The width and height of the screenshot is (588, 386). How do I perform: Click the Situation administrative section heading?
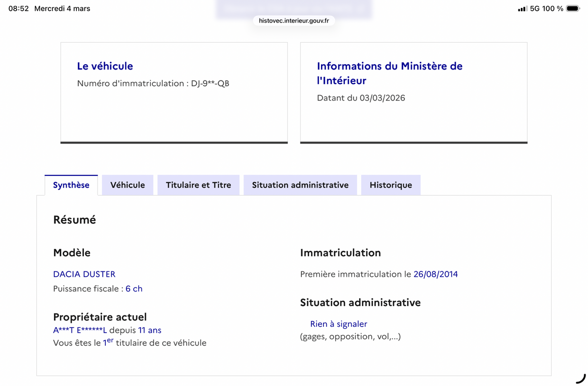coord(360,303)
